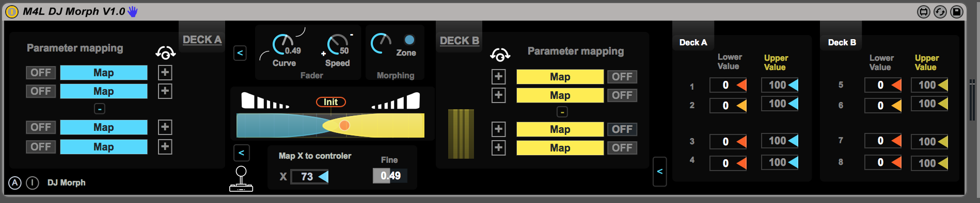Click the left fade curve bars icon
The width and height of the screenshot is (980, 203).
click(265, 100)
